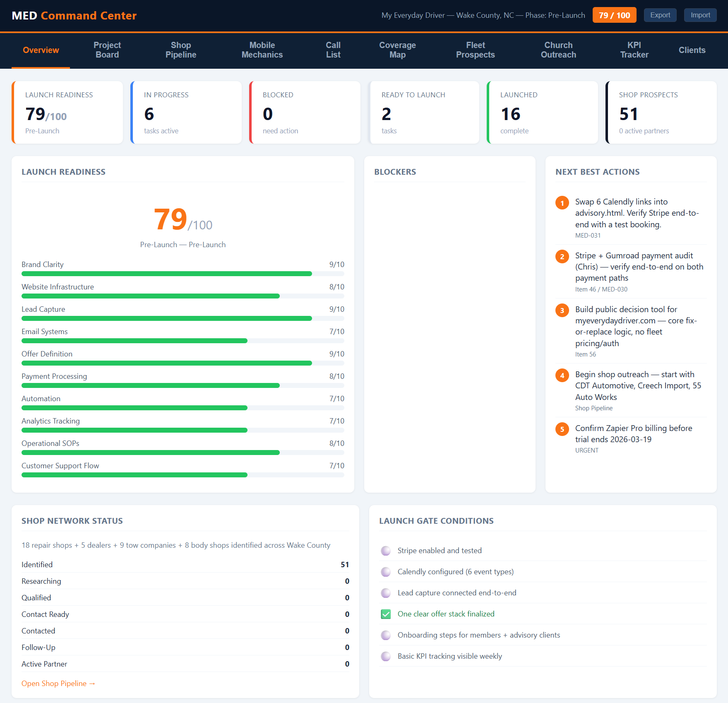This screenshot has height=703, width=728.
Task: Open the Ready to Launch card
Action: click(424, 113)
